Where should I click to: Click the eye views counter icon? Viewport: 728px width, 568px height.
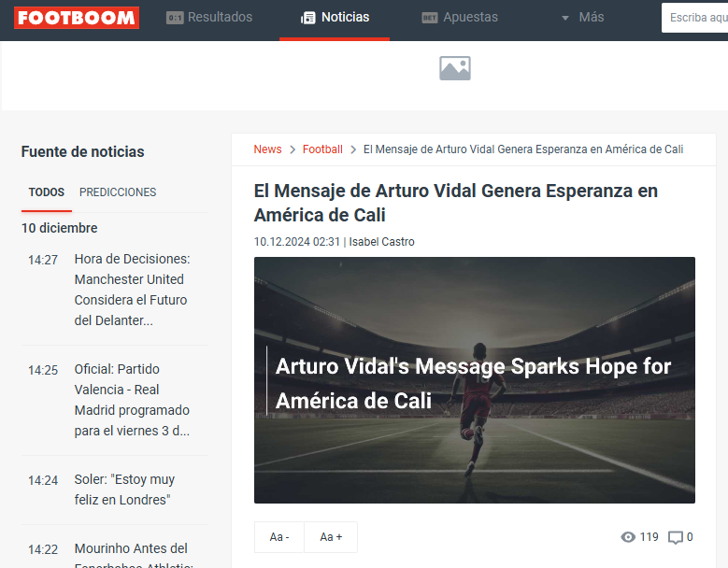point(628,537)
